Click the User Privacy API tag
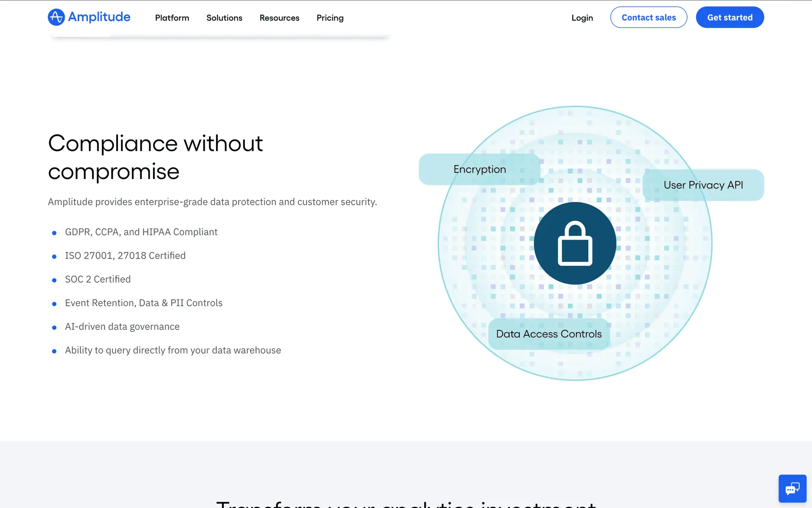 coord(703,185)
